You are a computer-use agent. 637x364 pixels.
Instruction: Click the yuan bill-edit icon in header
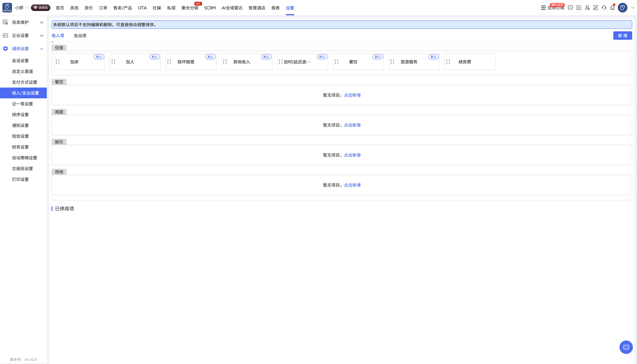tap(579, 8)
